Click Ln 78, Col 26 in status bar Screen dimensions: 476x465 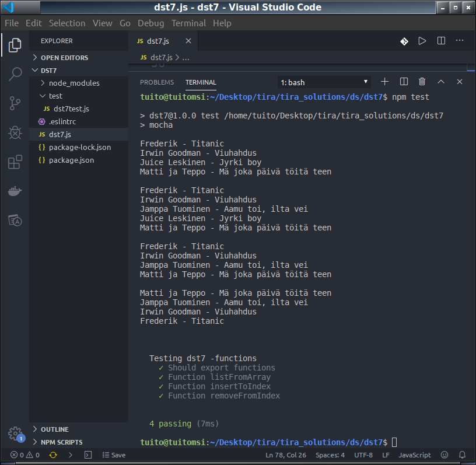(286, 455)
